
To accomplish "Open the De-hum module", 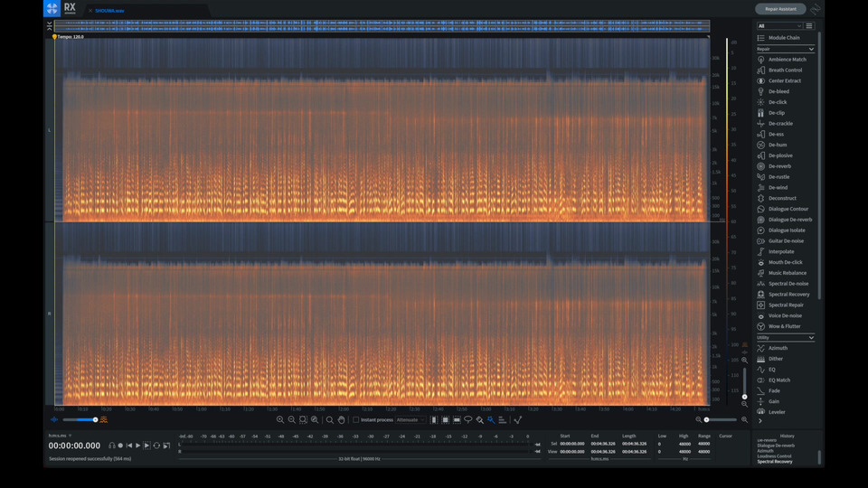I will [778, 145].
